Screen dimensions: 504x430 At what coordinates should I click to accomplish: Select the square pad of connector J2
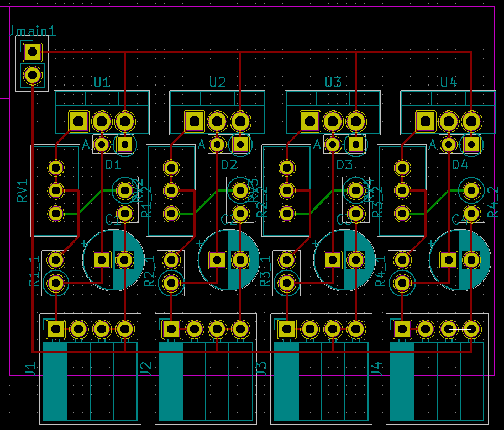tap(171, 329)
